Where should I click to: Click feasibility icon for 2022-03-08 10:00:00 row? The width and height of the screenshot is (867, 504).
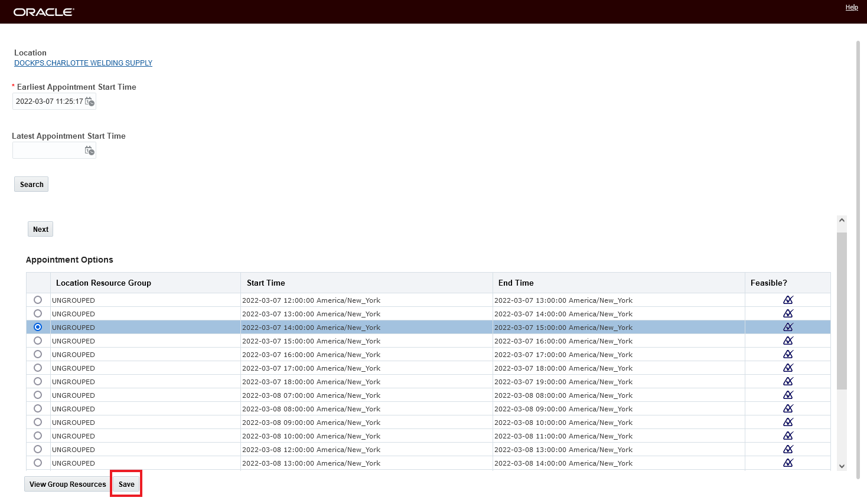coord(788,436)
